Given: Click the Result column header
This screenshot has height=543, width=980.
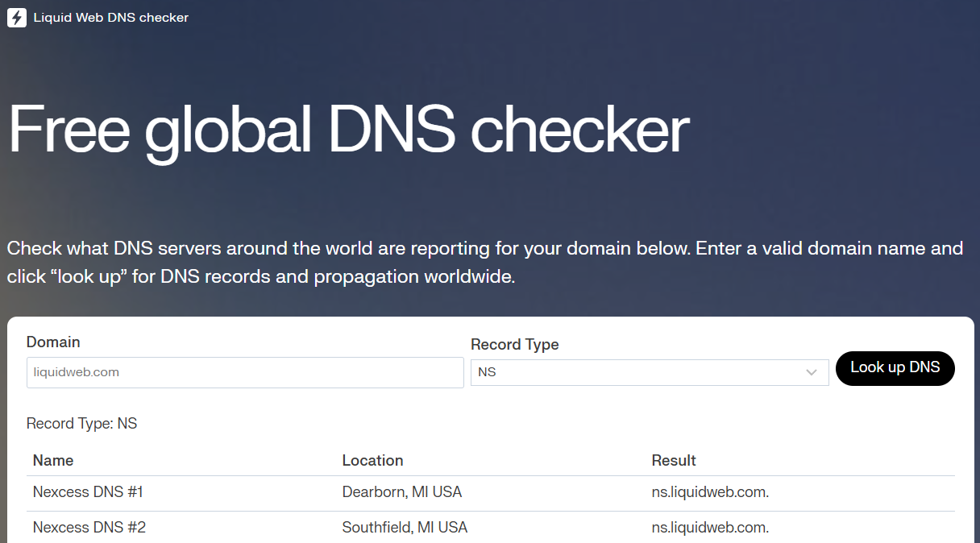Looking at the screenshot, I should click(x=674, y=460).
